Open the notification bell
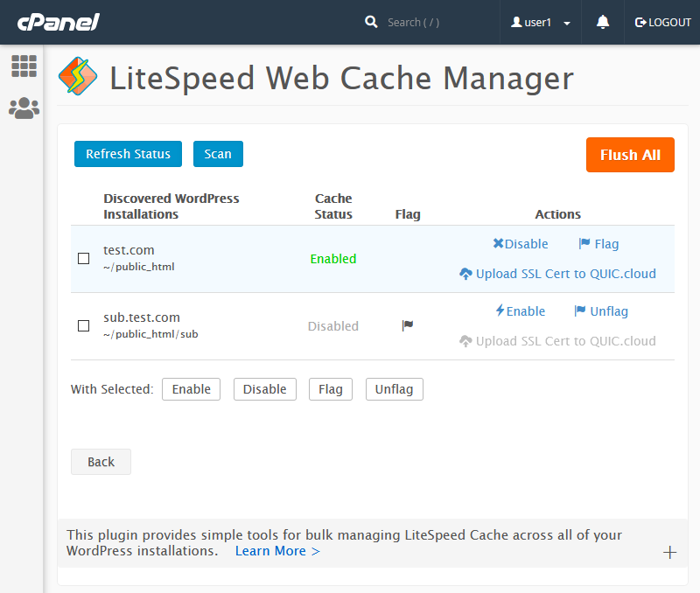The height and width of the screenshot is (593, 700). pos(602,22)
